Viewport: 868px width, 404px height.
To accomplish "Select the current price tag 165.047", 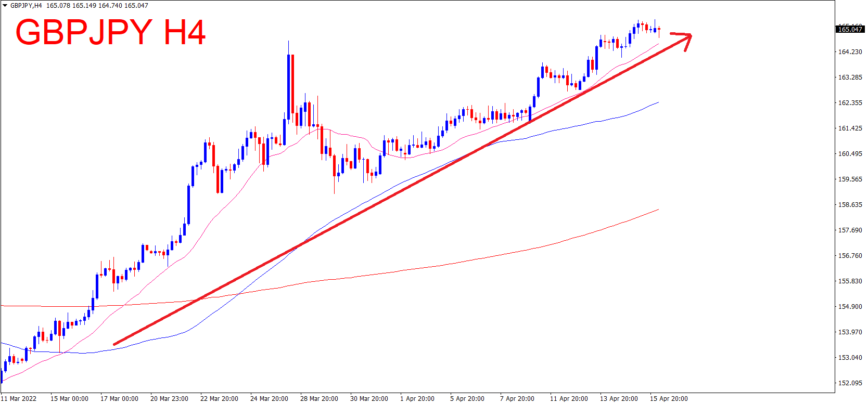I will [x=850, y=29].
